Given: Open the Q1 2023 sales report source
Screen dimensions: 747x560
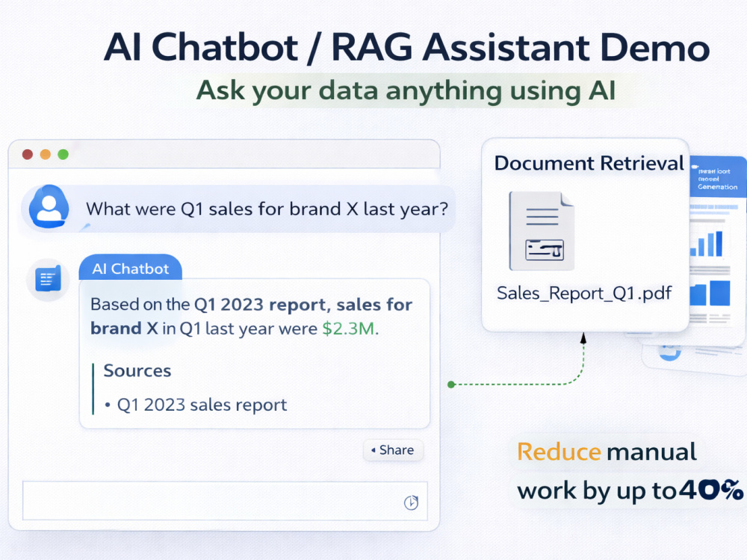Looking at the screenshot, I should pos(202,405).
